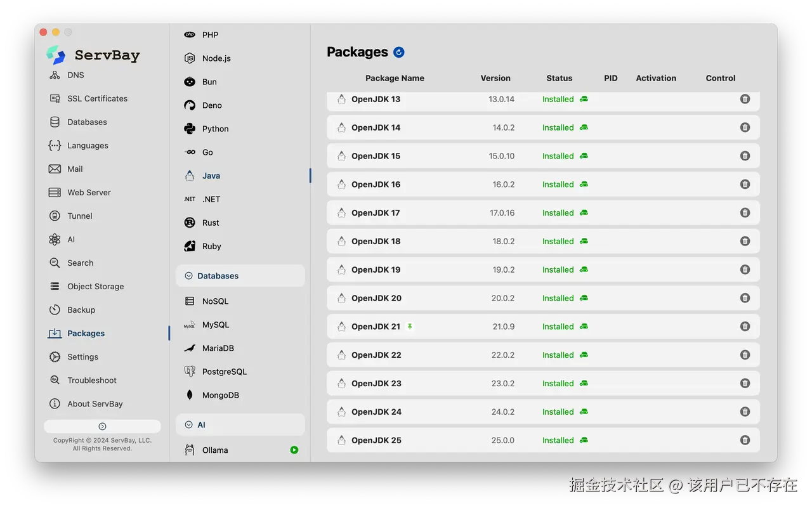Image resolution: width=812 pixels, height=508 pixels.
Task: Click the version number 22.0.2
Action: tap(503, 355)
